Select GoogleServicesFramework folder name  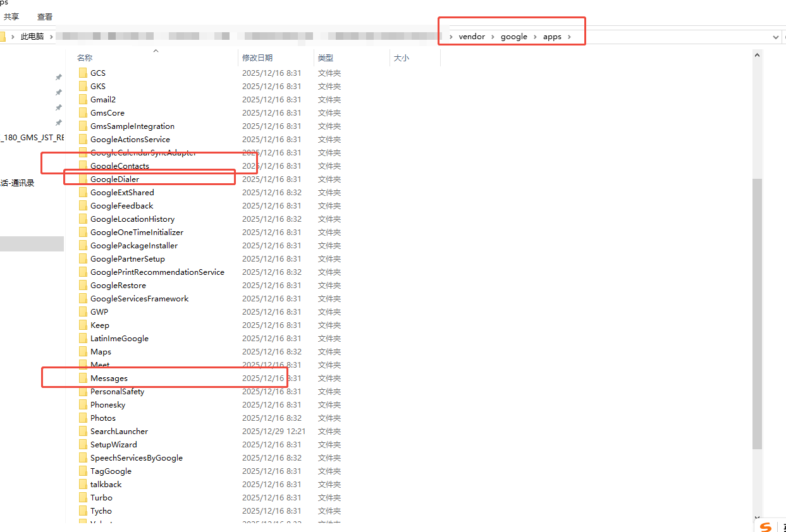(x=140, y=298)
